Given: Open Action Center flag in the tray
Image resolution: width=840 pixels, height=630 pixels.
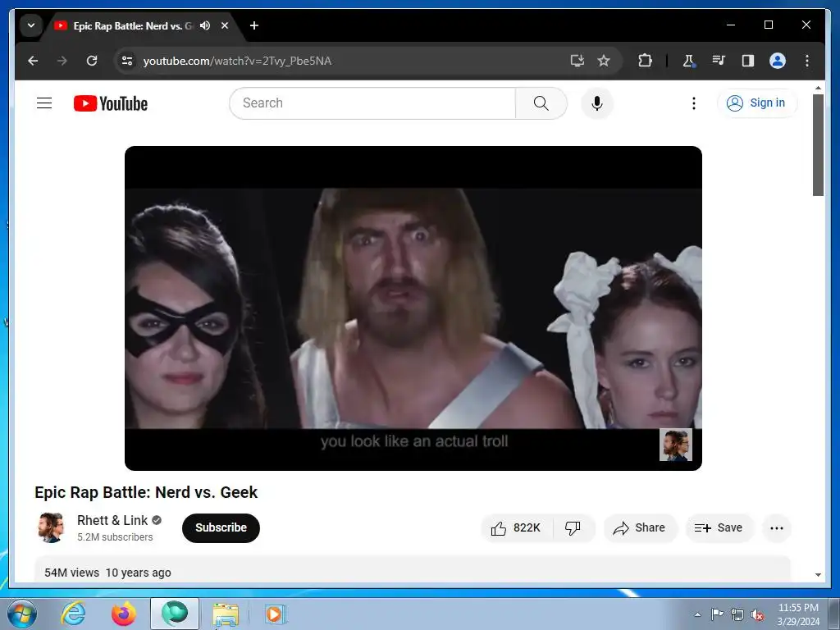Looking at the screenshot, I should pos(717,614).
